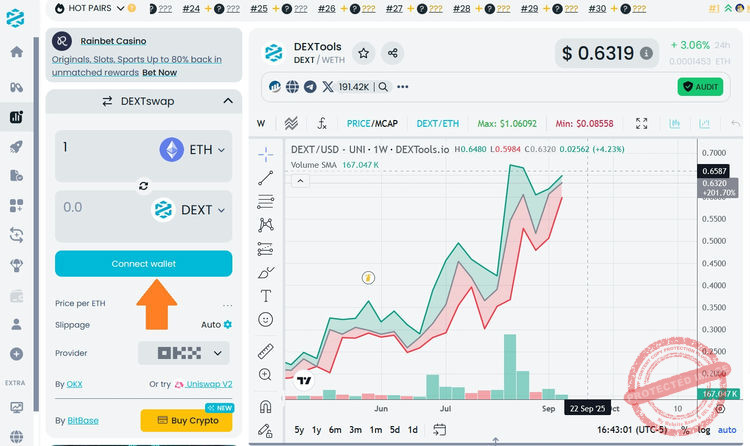Screen dimensions: 750x446
Task: Select the 5y chart range
Action: point(299,430)
